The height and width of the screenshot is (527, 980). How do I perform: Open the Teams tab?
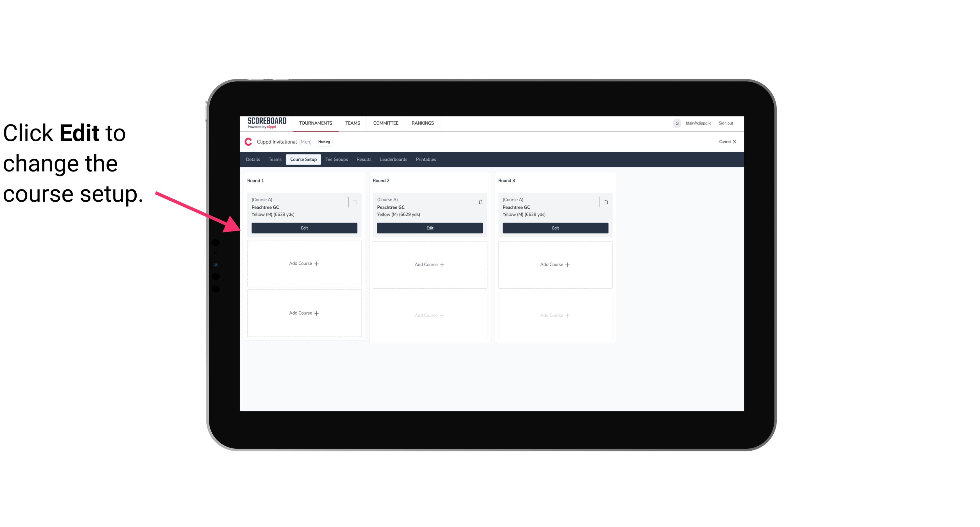[x=274, y=159]
